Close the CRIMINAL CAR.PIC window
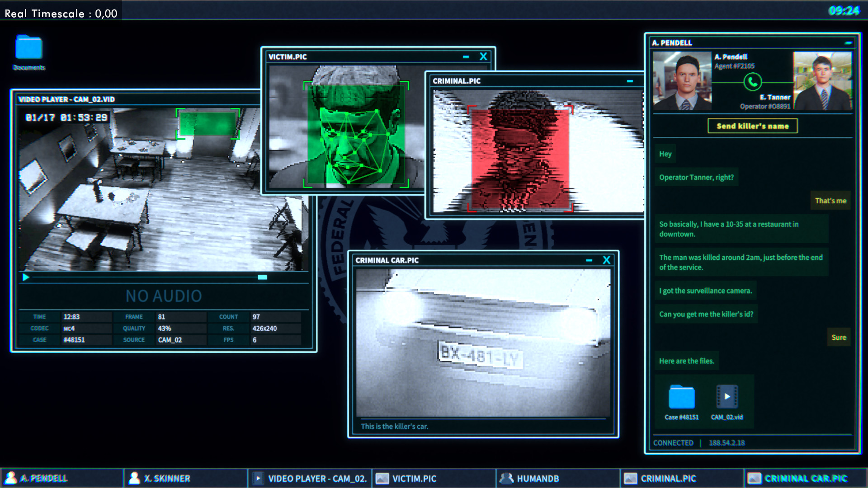 [607, 260]
